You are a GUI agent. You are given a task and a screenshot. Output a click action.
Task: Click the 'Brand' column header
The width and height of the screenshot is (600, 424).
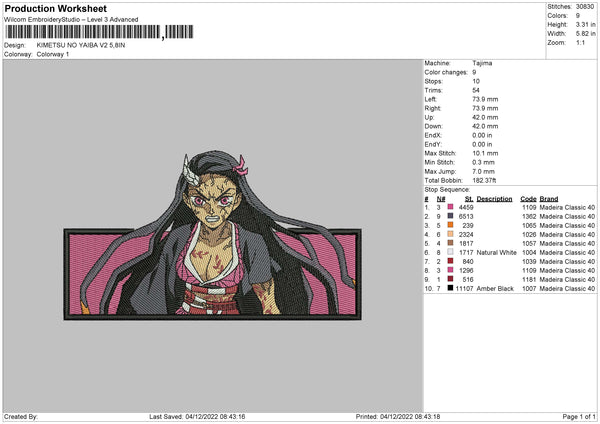tap(549, 199)
